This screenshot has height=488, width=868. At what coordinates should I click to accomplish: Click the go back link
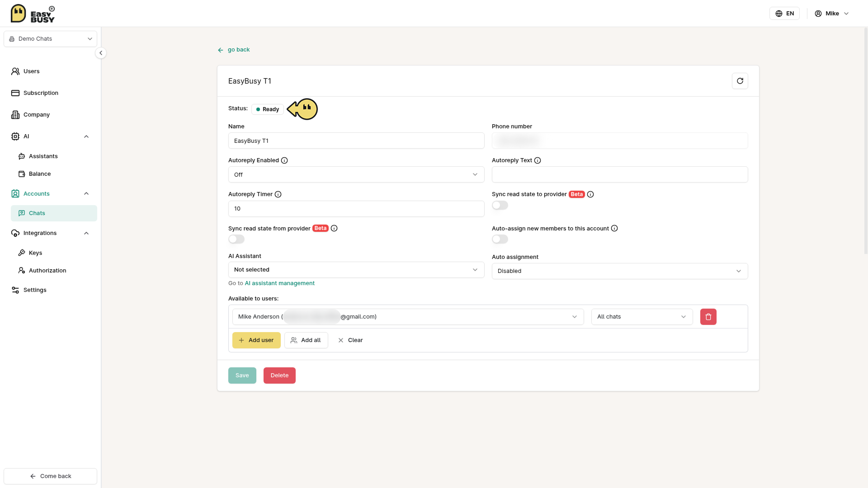click(234, 50)
